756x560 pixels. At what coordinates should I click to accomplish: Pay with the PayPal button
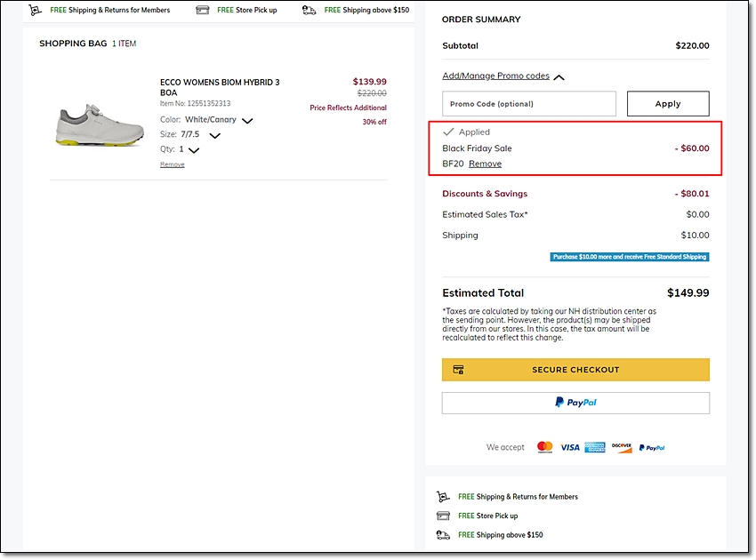[x=575, y=403]
